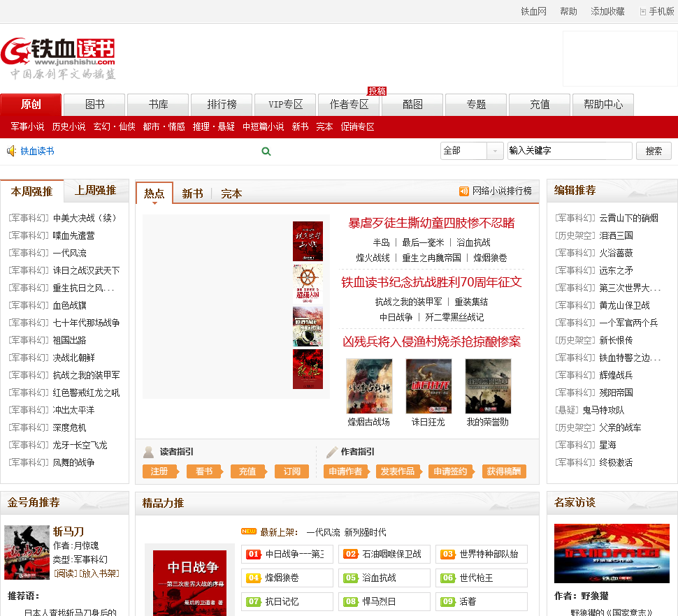Open 云霄山下的硝烟 in editor picks

pyautogui.click(x=628, y=218)
